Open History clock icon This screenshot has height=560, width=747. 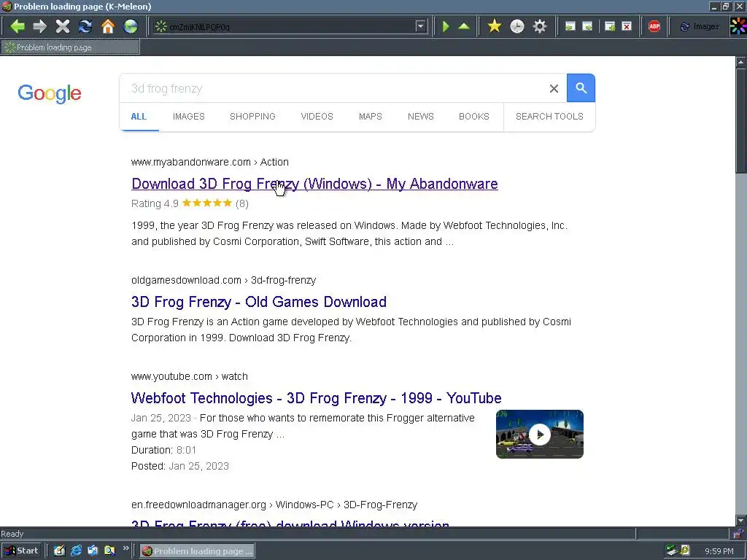click(x=517, y=26)
